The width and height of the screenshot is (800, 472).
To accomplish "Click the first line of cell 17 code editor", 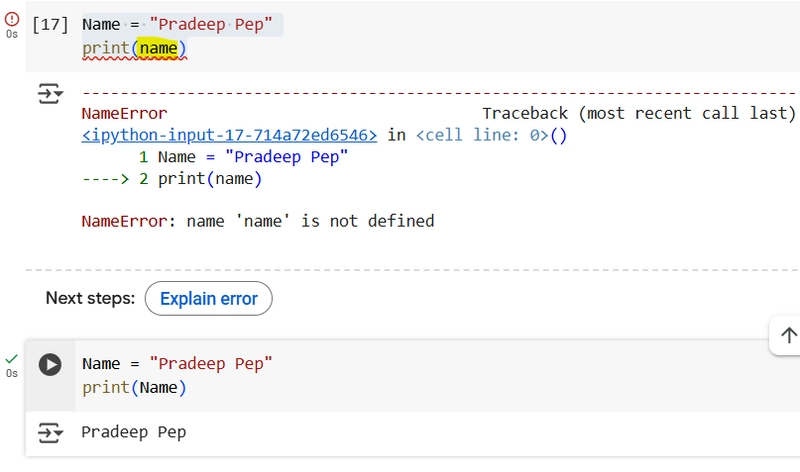I will point(178,24).
